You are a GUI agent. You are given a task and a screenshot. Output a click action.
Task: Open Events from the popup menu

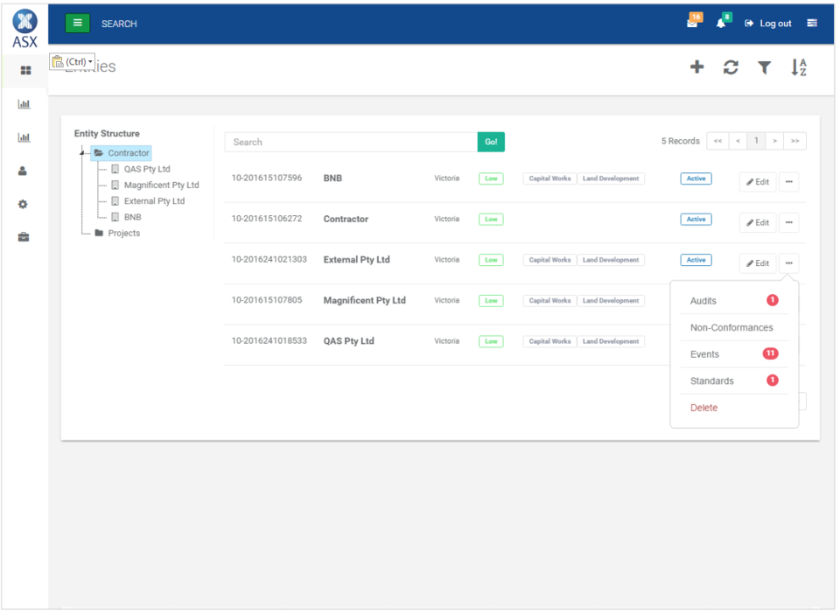(734, 354)
